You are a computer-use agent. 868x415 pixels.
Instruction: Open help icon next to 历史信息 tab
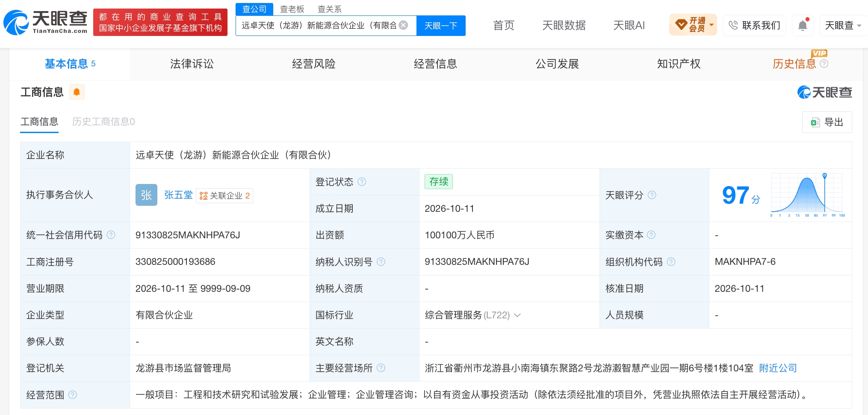824,64
